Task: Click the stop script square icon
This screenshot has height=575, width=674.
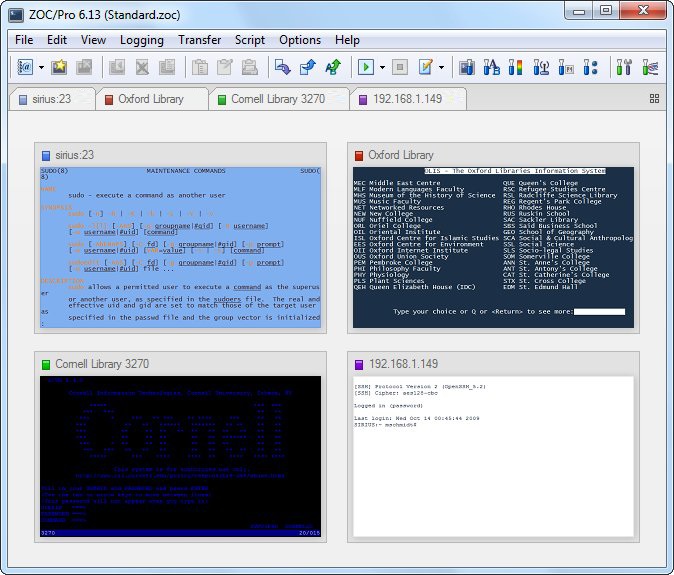Action: (400, 67)
